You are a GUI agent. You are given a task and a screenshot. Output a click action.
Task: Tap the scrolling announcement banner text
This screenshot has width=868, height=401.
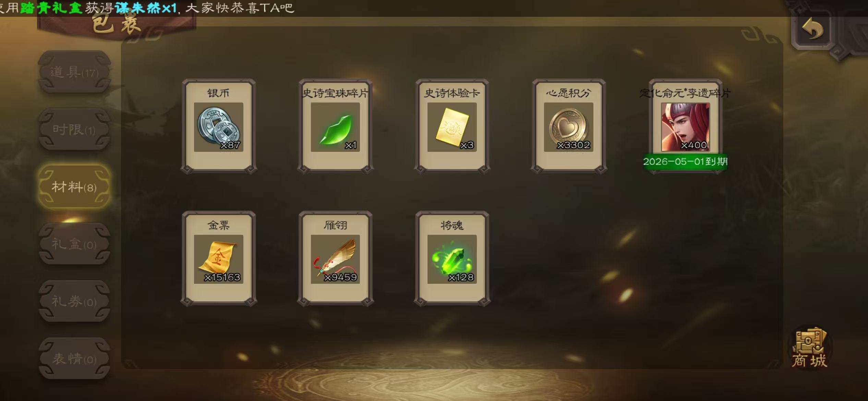point(147,8)
